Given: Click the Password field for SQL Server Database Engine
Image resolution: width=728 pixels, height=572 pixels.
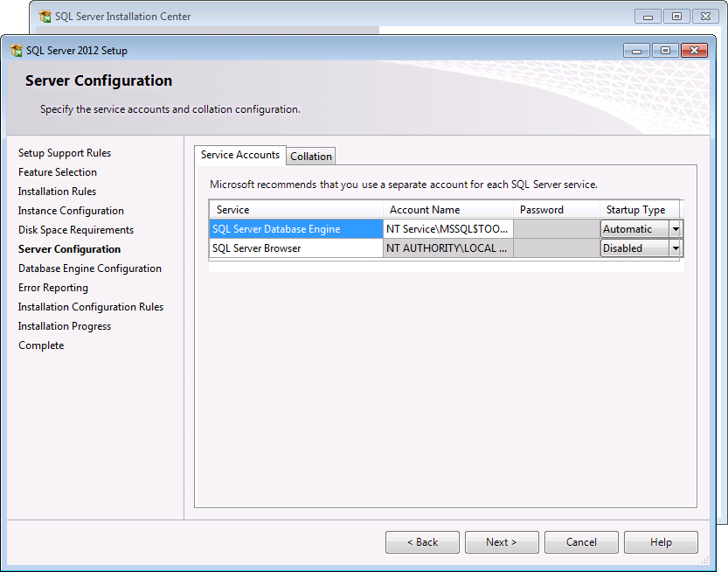Looking at the screenshot, I should [x=557, y=229].
